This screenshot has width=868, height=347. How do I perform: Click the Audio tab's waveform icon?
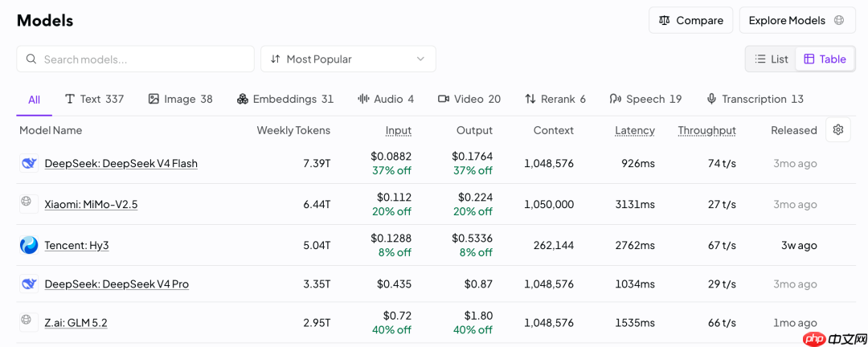(363, 99)
